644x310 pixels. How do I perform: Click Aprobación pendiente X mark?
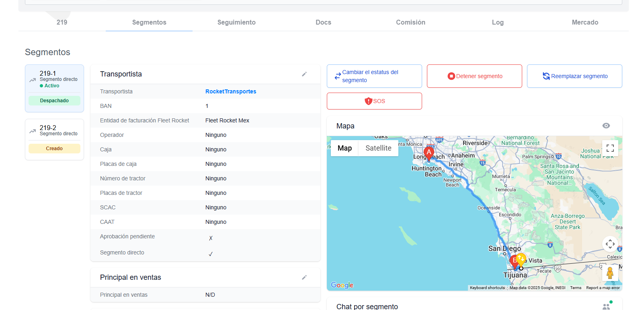[x=211, y=238]
